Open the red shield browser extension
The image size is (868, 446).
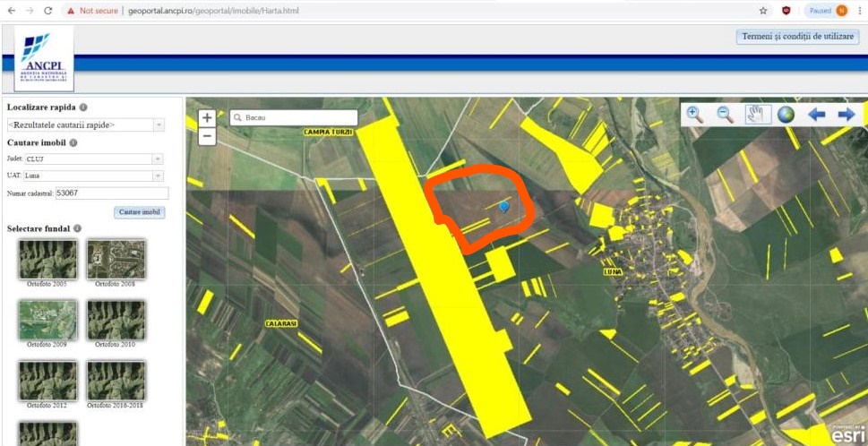[x=786, y=11]
